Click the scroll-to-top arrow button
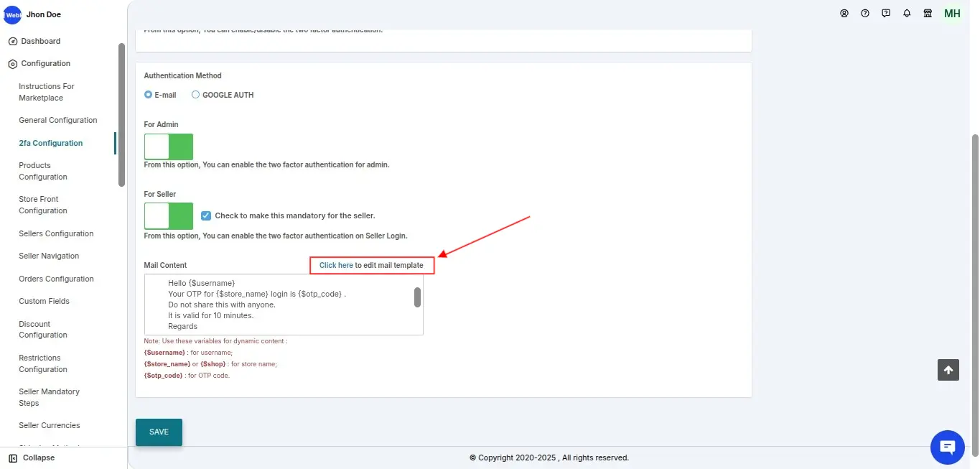The height and width of the screenshot is (469, 980). [x=948, y=370]
